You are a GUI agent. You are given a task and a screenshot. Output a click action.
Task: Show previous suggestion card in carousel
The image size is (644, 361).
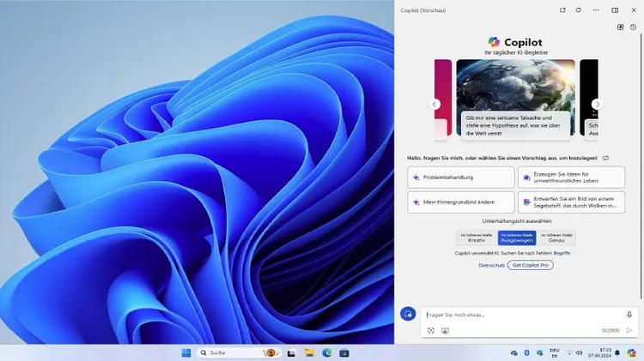[434, 105]
